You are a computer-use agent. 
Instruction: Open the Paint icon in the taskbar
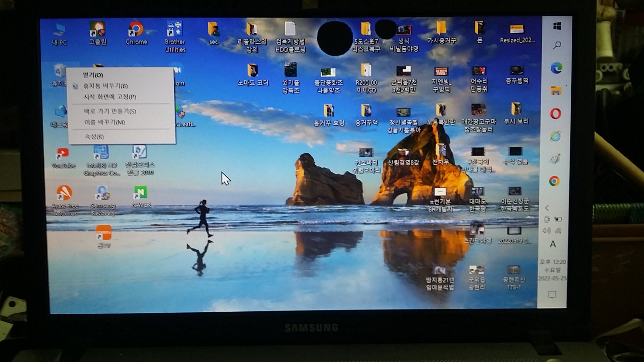pos(555,159)
